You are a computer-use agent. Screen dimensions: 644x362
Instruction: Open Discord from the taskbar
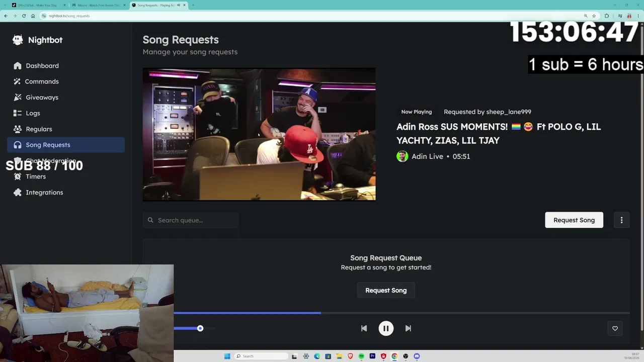tap(417, 356)
